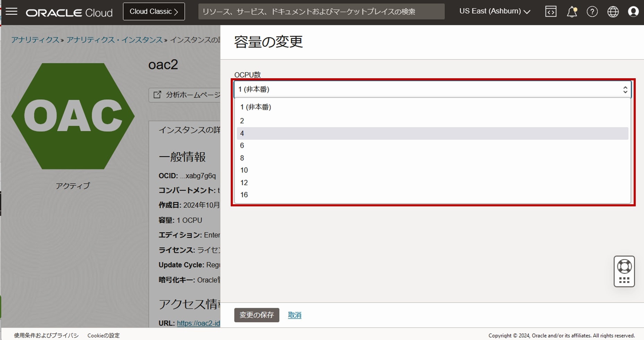Open 使用条件およびプライバシ footer link
This screenshot has height=340, width=644.
click(x=46, y=335)
